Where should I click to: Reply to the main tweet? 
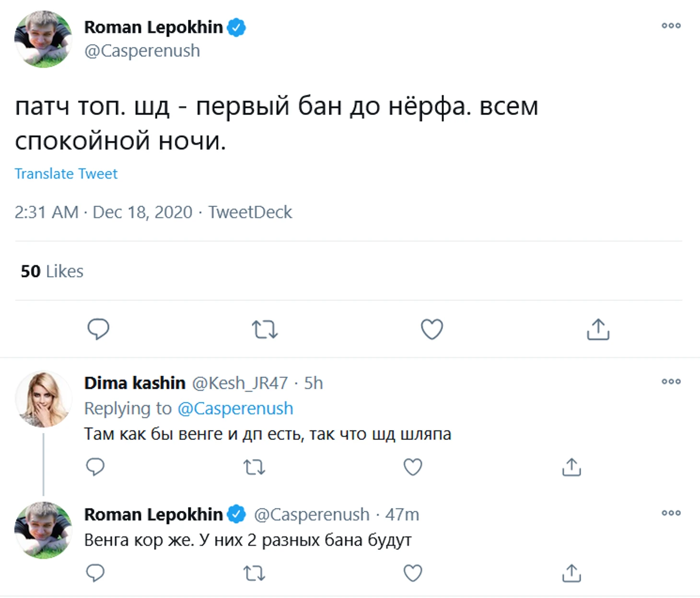tap(98, 329)
